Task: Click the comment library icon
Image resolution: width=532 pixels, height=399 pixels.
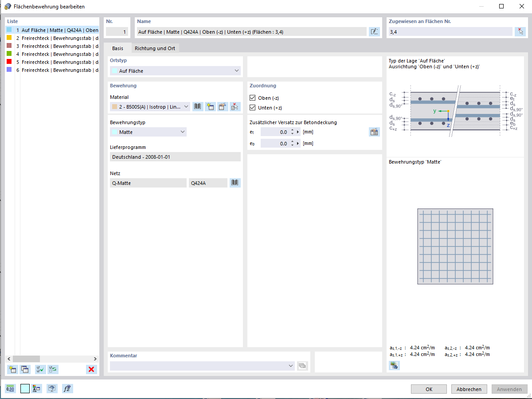Action: point(302,366)
